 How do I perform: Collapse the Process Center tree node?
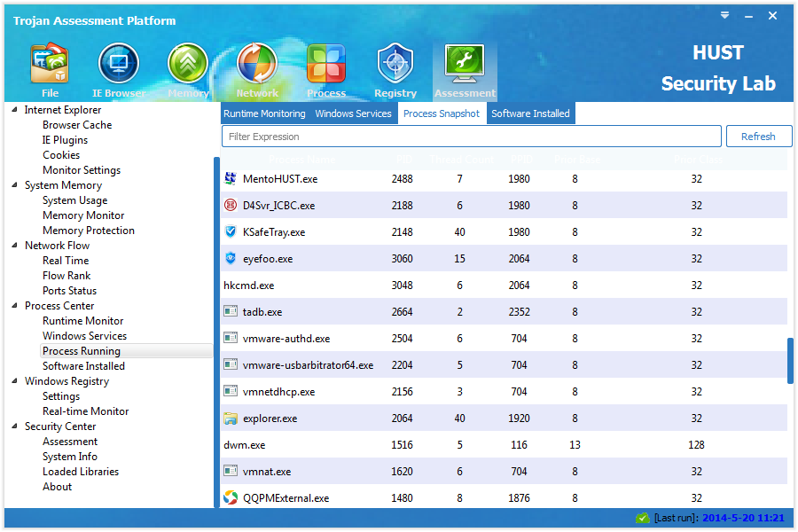(x=14, y=305)
